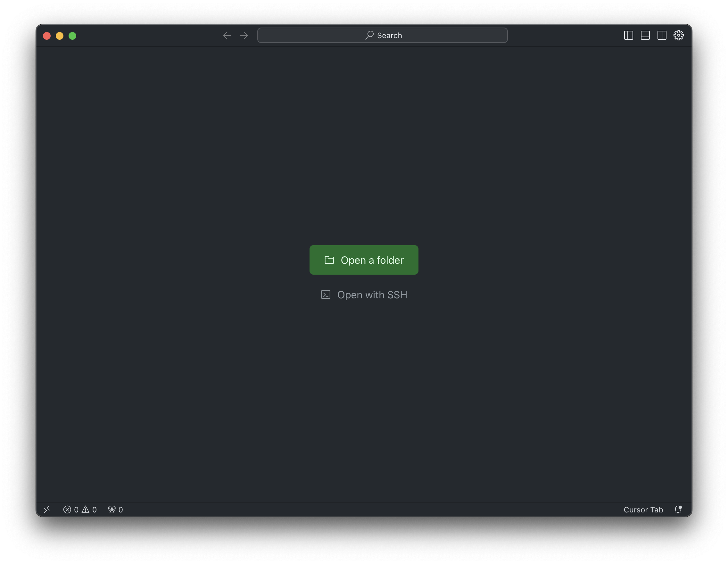
Task: Show the errors count in status bar
Action: (71, 510)
